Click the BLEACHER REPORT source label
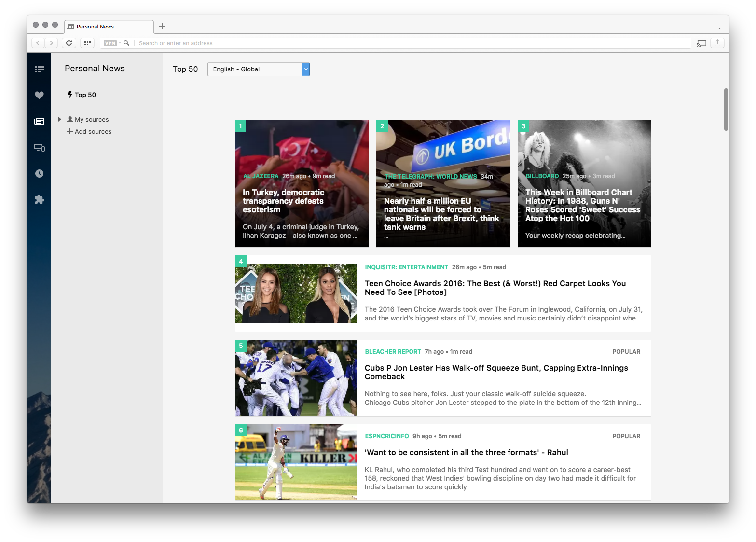This screenshot has height=542, width=756. point(393,352)
